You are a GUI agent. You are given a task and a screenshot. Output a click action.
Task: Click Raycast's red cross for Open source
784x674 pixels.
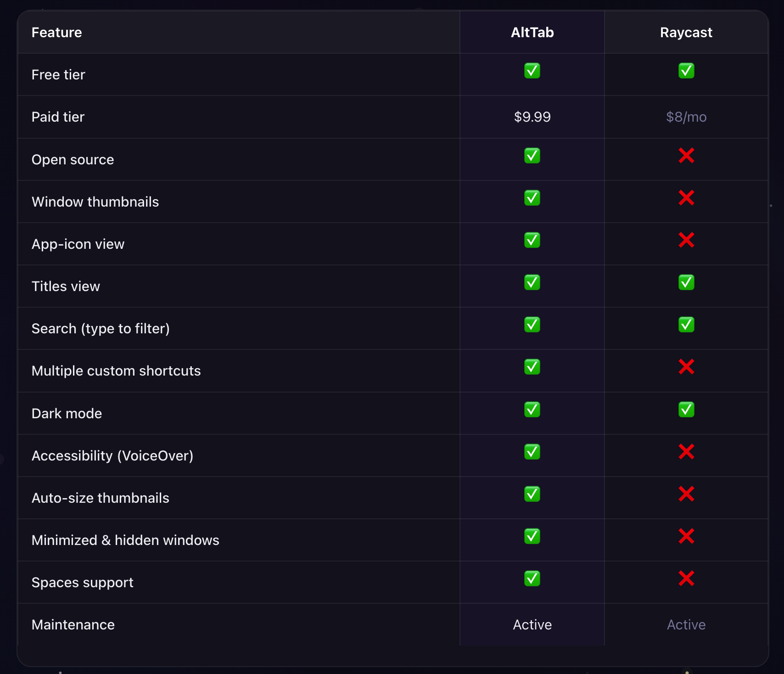pos(686,156)
